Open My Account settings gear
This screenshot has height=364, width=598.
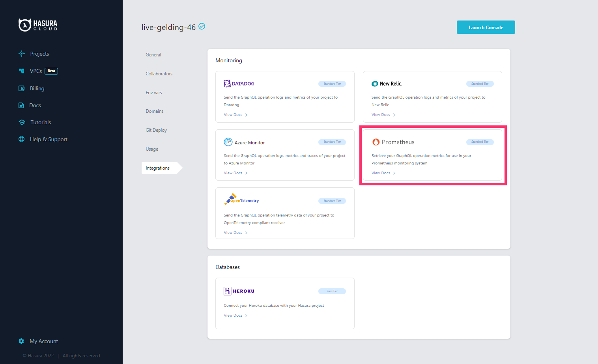point(22,341)
